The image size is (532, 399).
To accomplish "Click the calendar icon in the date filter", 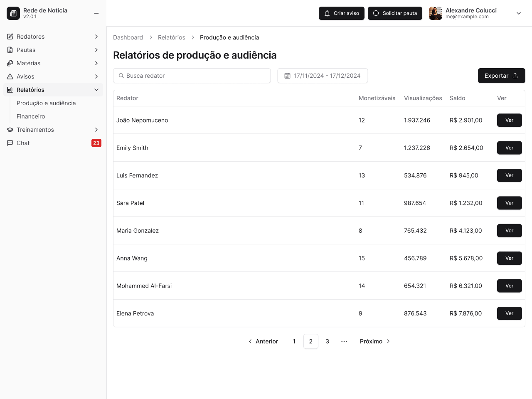I will pyautogui.click(x=288, y=76).
